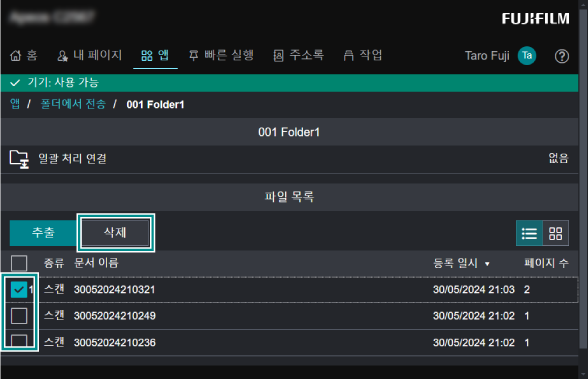Click the Taro Fuji user avatar
588x379 pixels.
coord(527,56)
